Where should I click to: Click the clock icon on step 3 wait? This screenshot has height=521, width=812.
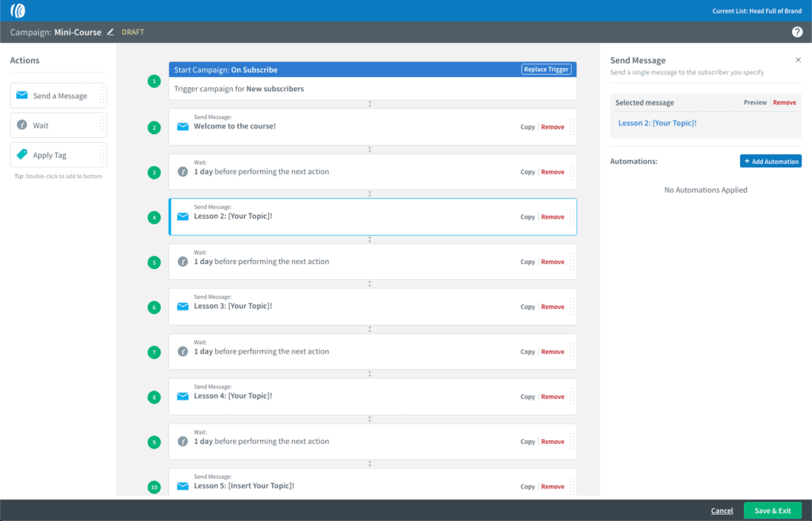(182, 172)
